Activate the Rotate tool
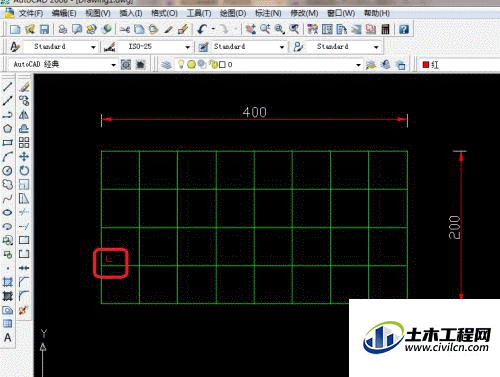The height and width of the screenshot is (377, 500). pos(24,171)
